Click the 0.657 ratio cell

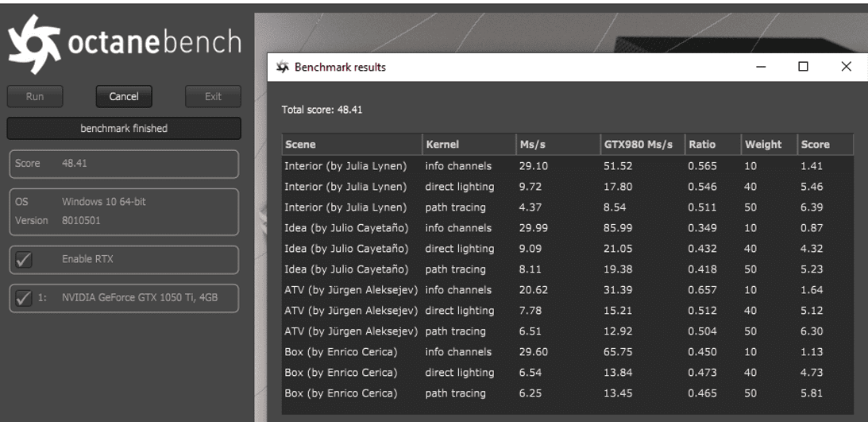click(x=703, y=290)
